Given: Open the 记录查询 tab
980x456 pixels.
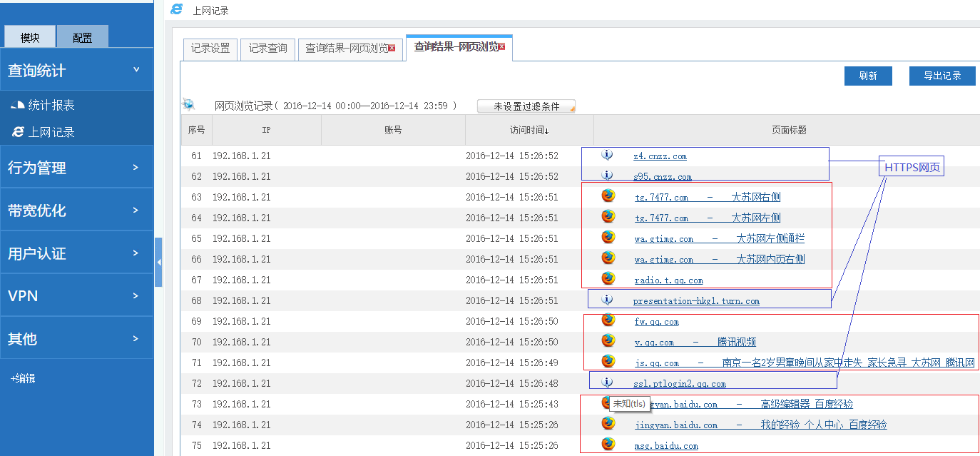Looking at the screenshot, I should pyautogui.click(x=267, y=49).
